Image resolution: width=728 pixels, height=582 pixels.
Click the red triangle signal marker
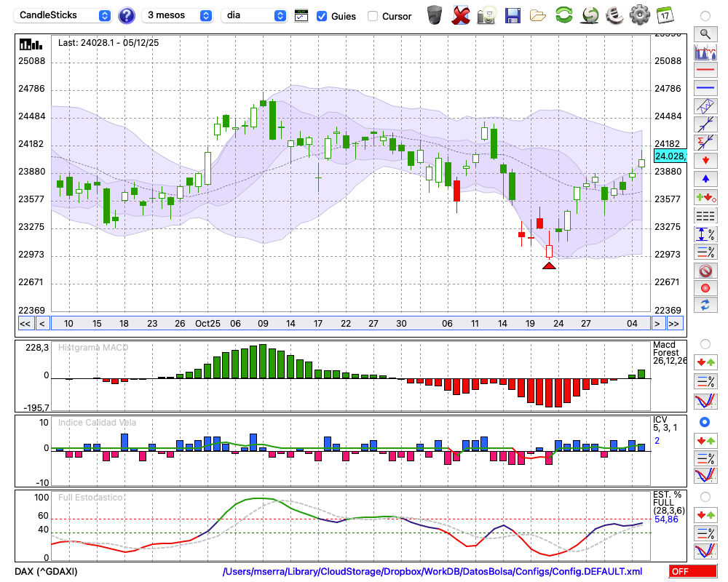549,266
